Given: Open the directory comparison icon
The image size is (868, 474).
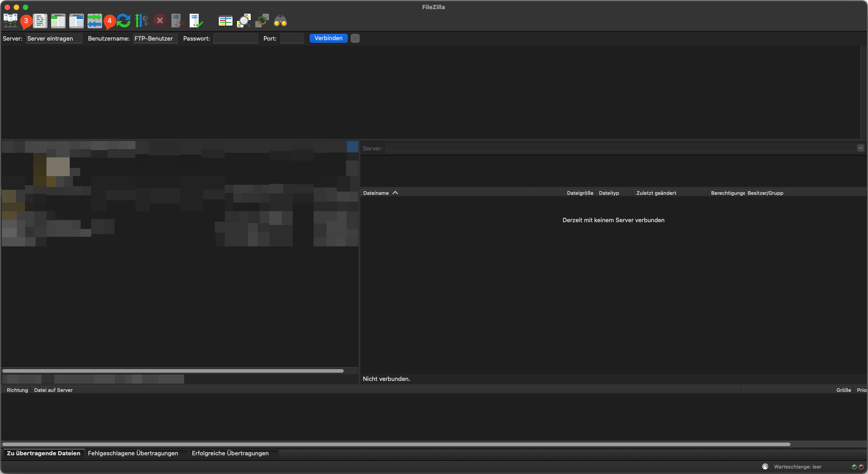Looking at the screenshot, I should pyautogui.click(x=243, y=21).
